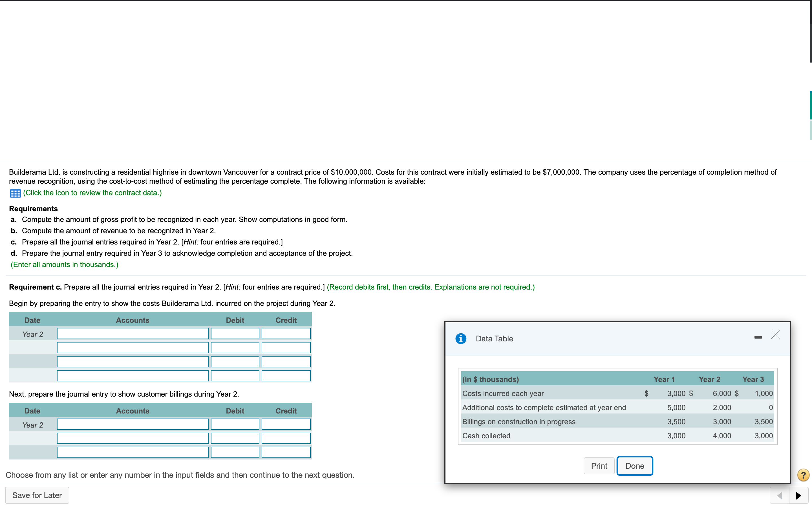812x507 pixels.
Task: Click first Debit field in billings entry
Action: (x=235, y=424)
